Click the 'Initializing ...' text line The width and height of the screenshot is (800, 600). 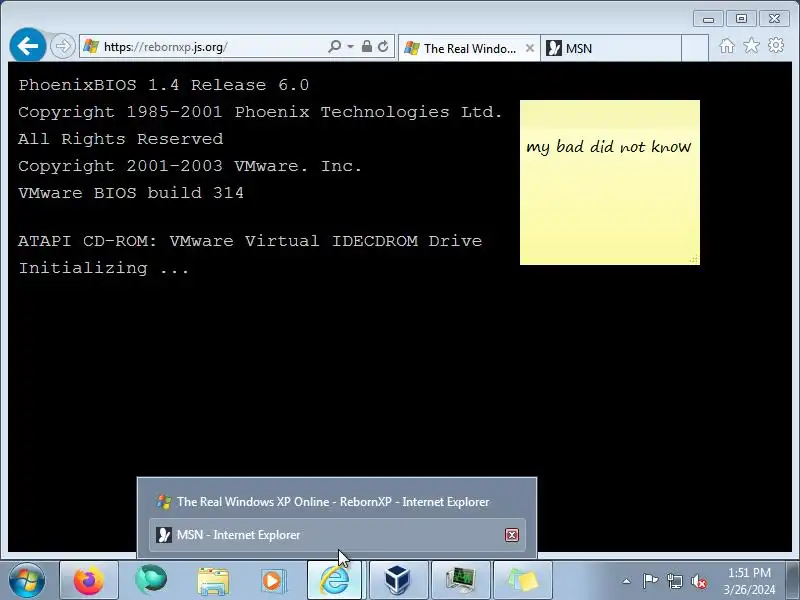(104, 268)
